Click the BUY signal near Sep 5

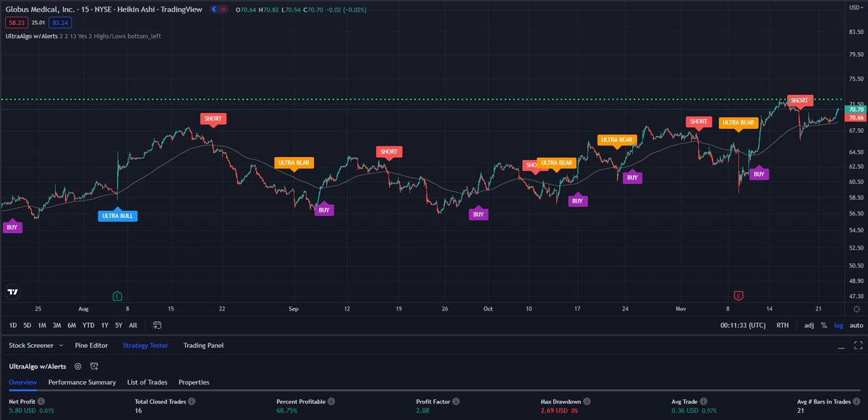pyautogui.click(x=324, y=210)
